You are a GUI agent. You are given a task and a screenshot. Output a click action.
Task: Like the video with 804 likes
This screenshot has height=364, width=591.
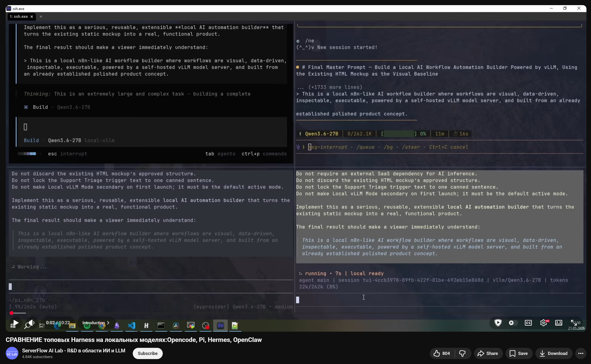point(442,353)
